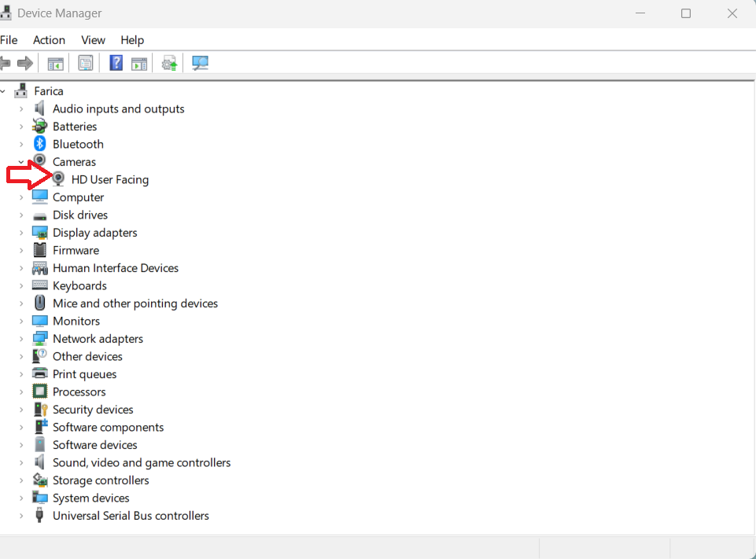Expand the Network adapters category
Viewport: 756px width, 559px height.
21,339
